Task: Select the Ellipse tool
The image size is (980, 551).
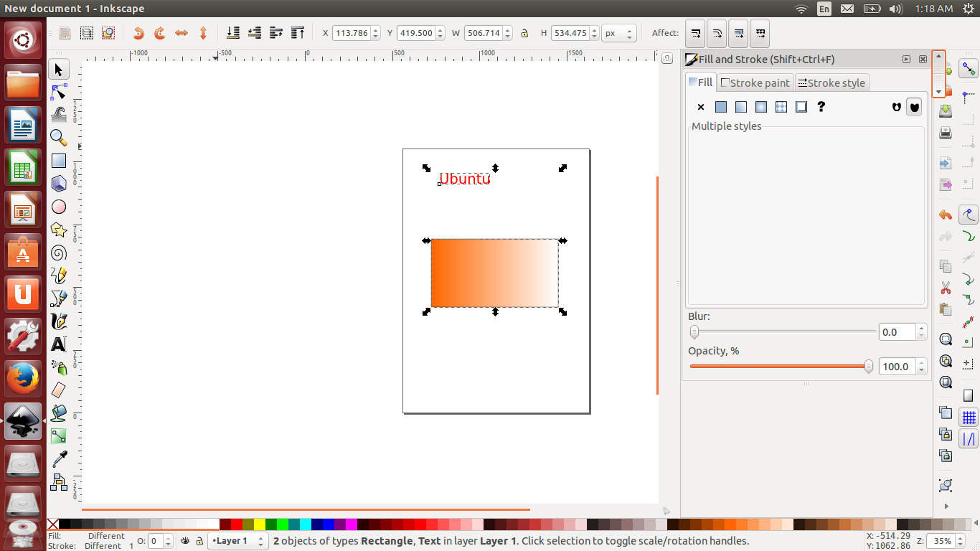Action: click(59, 207)
